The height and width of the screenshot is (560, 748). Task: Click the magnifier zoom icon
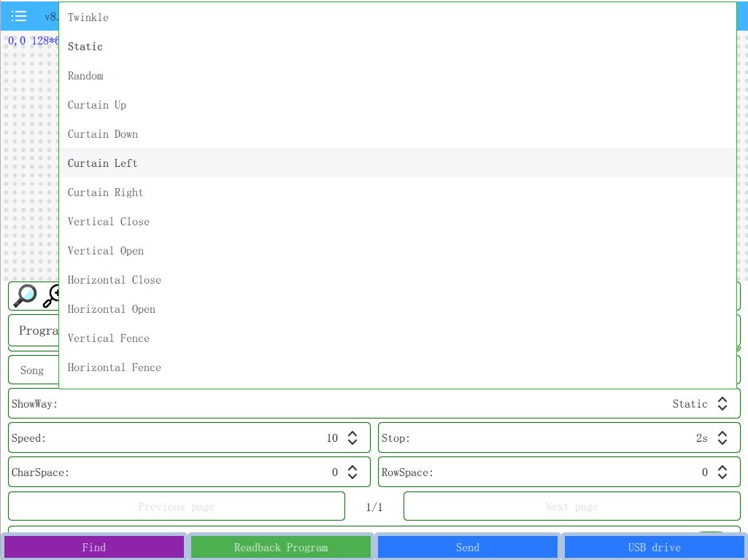[25, 296]
